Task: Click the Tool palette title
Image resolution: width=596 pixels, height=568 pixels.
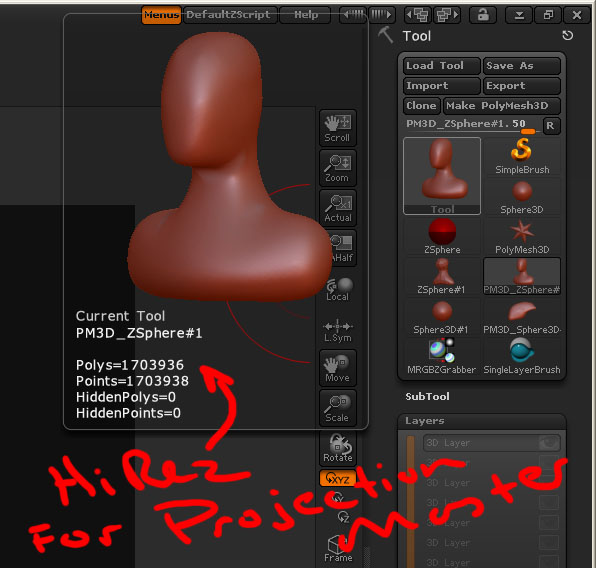Action: (x=417, y=36)
